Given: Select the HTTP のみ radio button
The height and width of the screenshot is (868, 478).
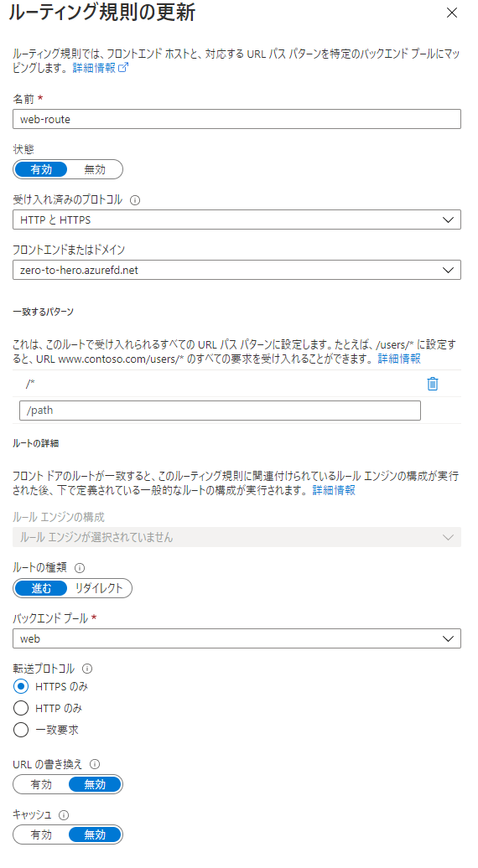Looking at the screenshot, I should 21,708.
